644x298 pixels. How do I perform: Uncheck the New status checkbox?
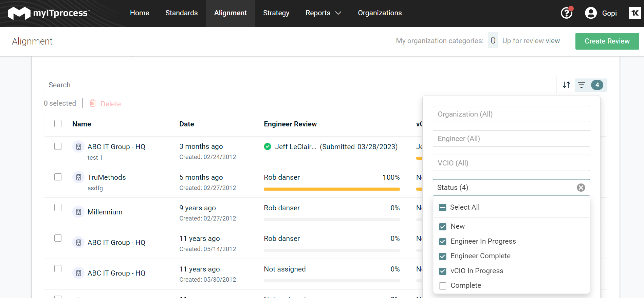click(443, 227)
